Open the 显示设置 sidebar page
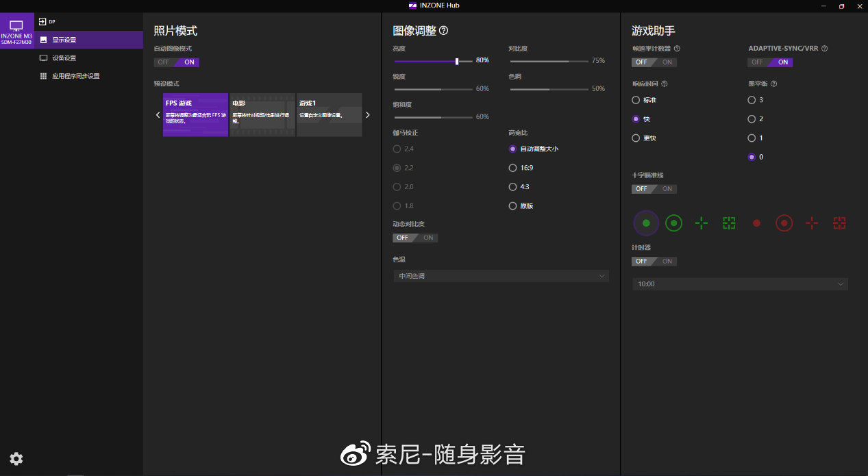Image resolution: width=868 pixels, height=476 pixels. pyautogui.click(x=89, y=40)
